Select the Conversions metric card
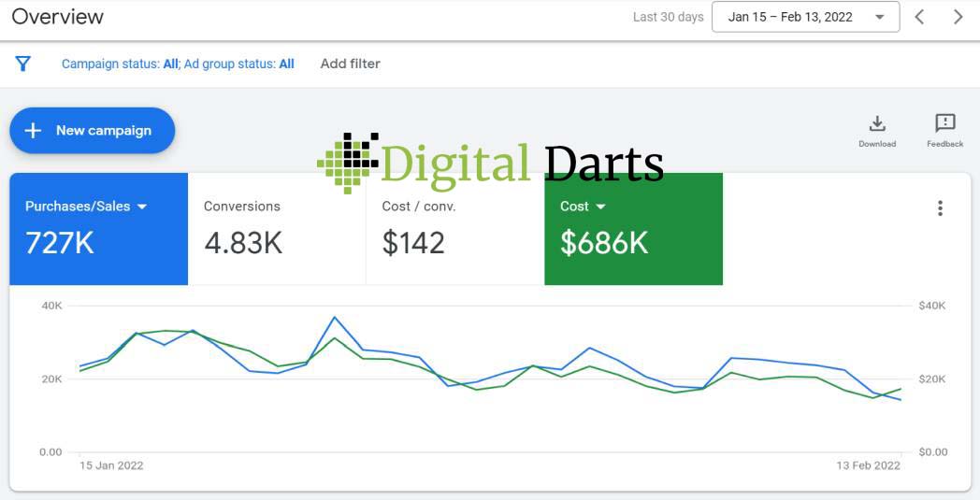980x500 pixels. (277, 229)
